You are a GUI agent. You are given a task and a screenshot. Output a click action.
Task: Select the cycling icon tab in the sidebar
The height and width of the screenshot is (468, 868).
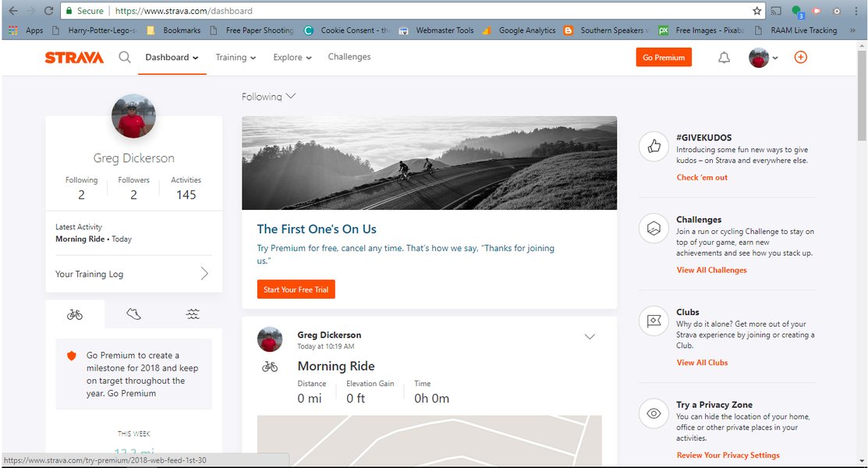click(x=74, y=314)
